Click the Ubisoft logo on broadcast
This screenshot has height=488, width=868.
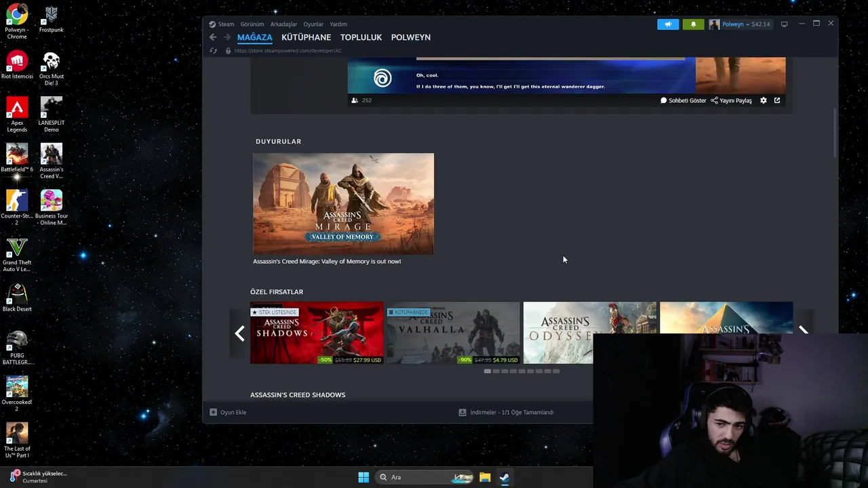coord(382,78)
